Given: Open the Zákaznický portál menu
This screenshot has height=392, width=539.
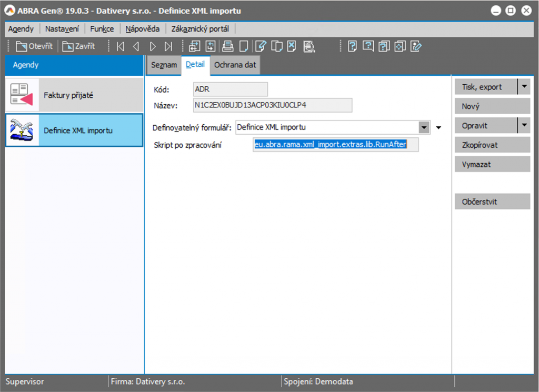Looking at the screenshot, I should pyautogui.click(x=200, y=29).
